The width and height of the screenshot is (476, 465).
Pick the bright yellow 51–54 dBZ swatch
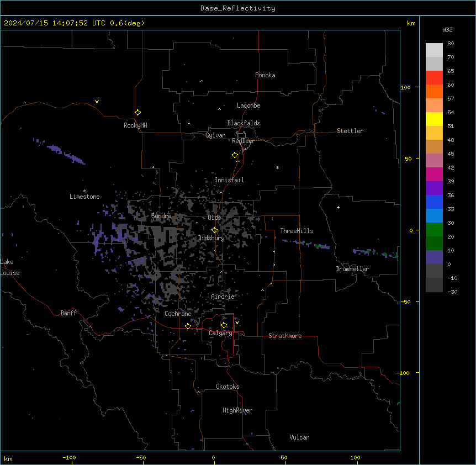(x=434, y=119)
